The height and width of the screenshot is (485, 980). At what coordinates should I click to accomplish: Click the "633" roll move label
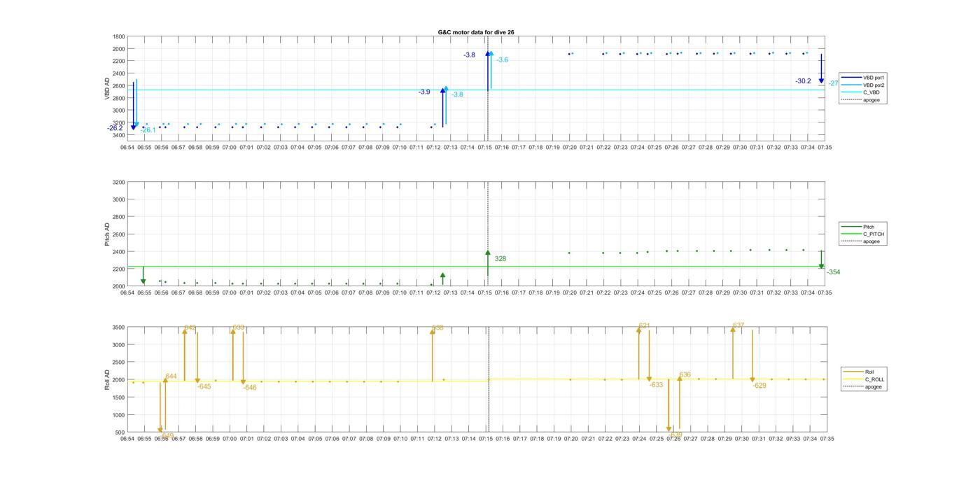(x=239, y=327)
